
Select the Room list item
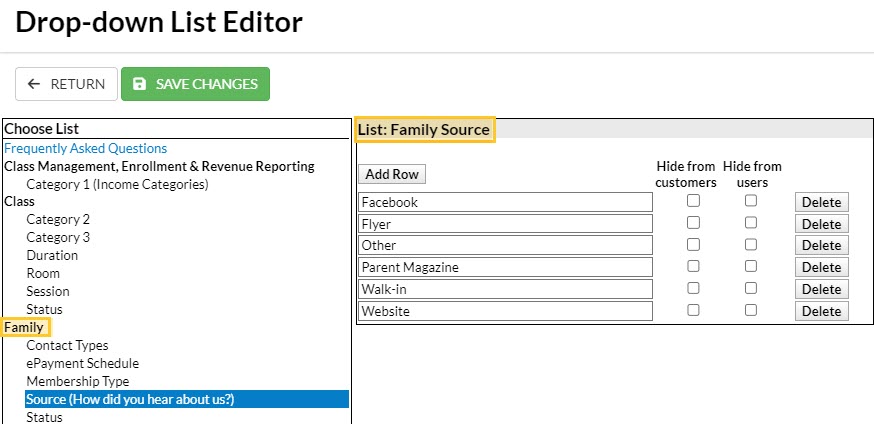pos(43,273)
